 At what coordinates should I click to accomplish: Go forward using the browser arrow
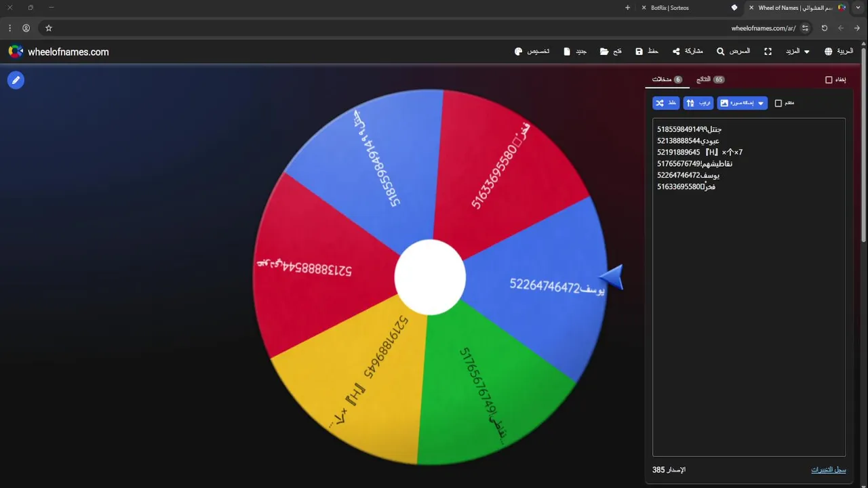[x=841, y=28]
